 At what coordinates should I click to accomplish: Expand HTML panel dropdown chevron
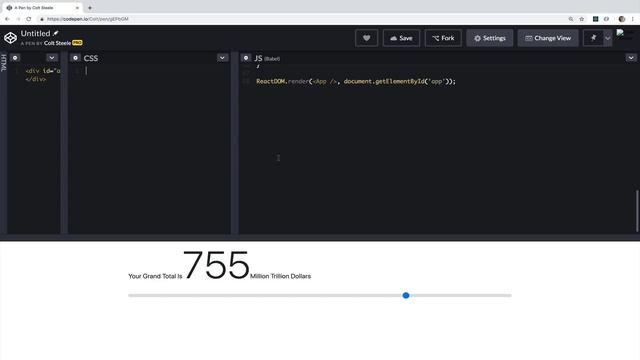[52, 58]
